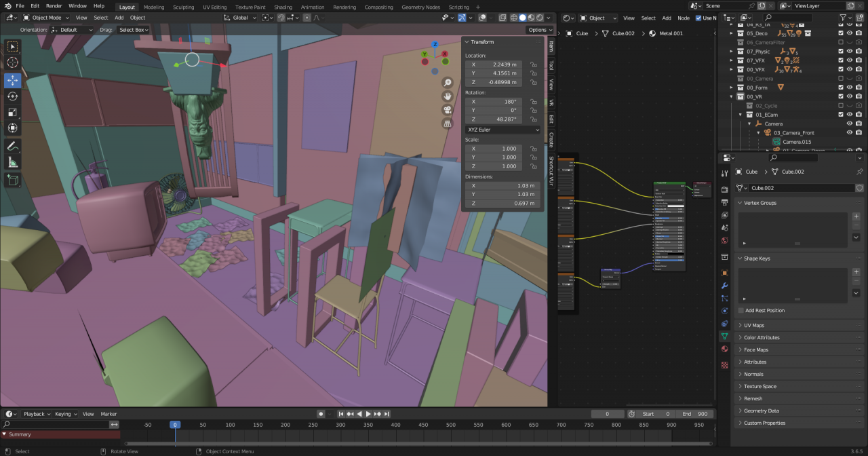Select the Cursor tool in the toolbar

click(13, 63)
